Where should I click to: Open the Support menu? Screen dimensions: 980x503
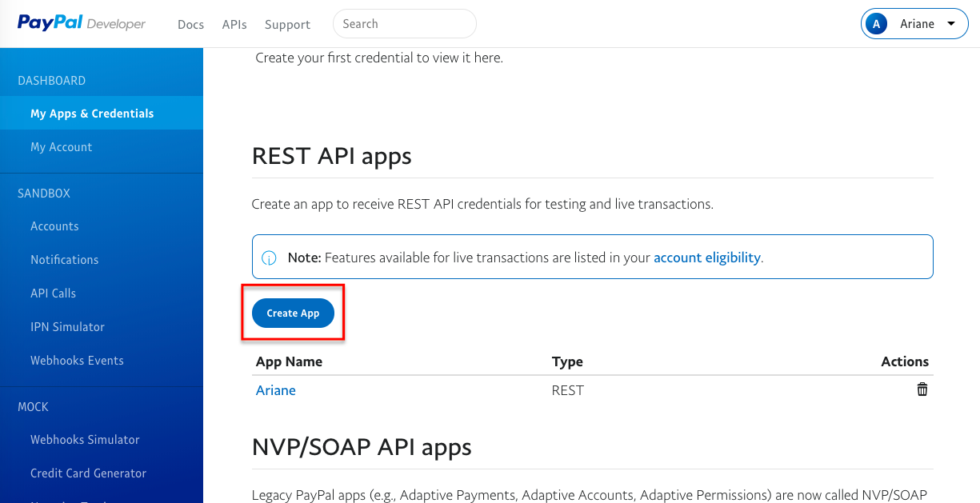[287, 25]
